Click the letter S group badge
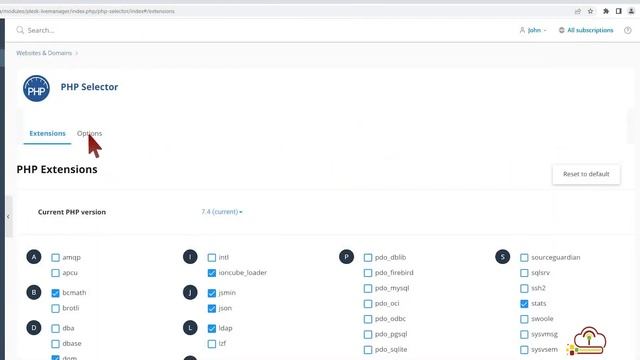The height and width of the screenshot is (360, 640). coord(503,257)
